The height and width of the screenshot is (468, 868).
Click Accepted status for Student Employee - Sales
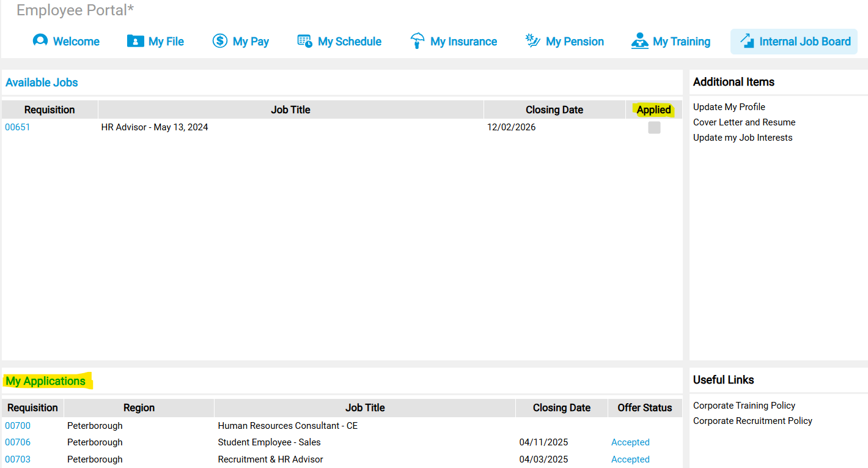tap(630, 442)
